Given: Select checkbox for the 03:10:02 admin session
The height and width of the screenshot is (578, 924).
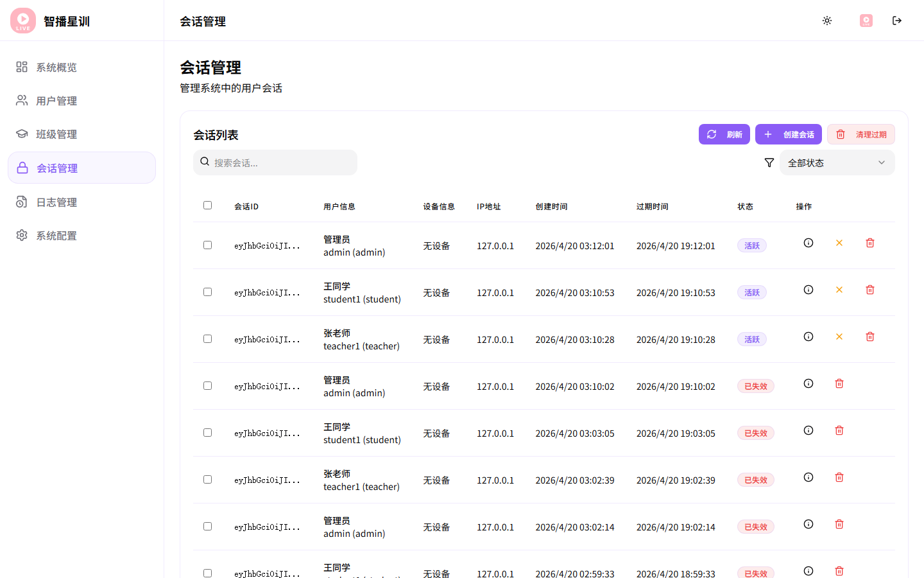Looking at the screenshot, I should pyautogui.click(x=207, y=385).
